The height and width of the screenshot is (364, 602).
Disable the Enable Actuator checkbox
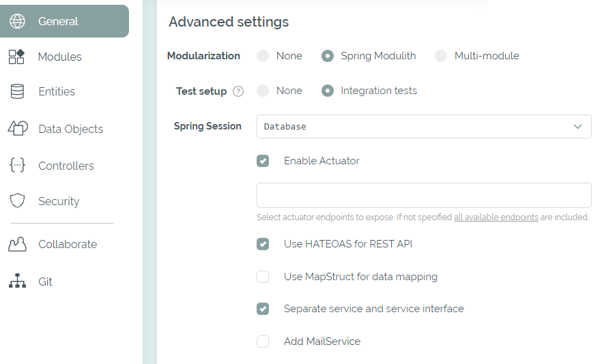coord(263,161)
